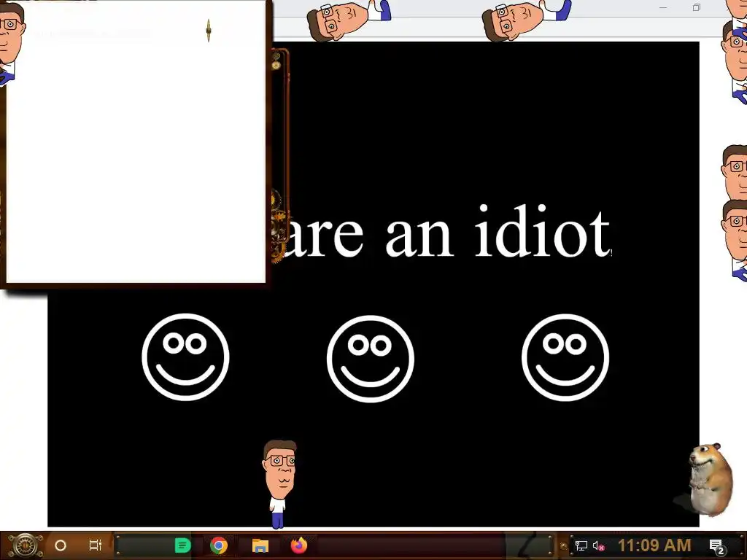Open Task View from the taskbar

96,545
